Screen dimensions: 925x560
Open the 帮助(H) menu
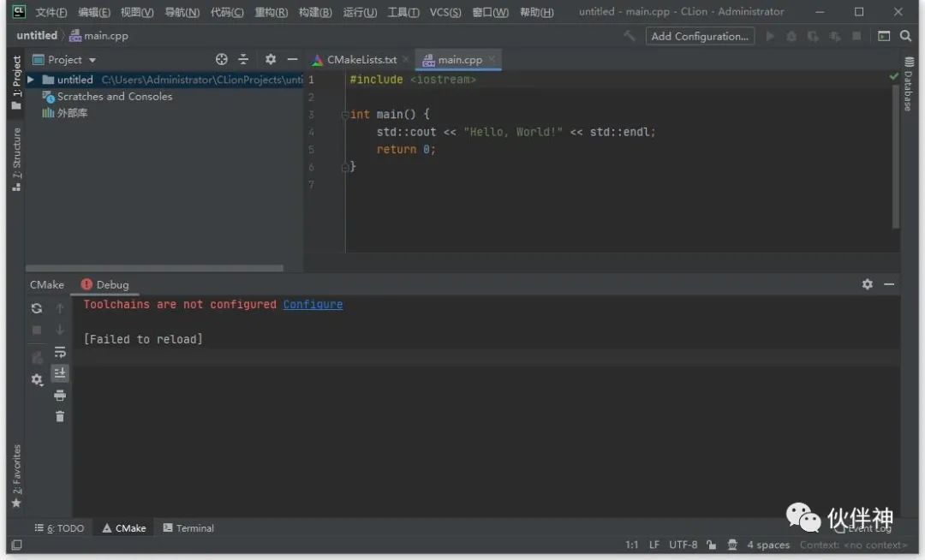point(537,12)
